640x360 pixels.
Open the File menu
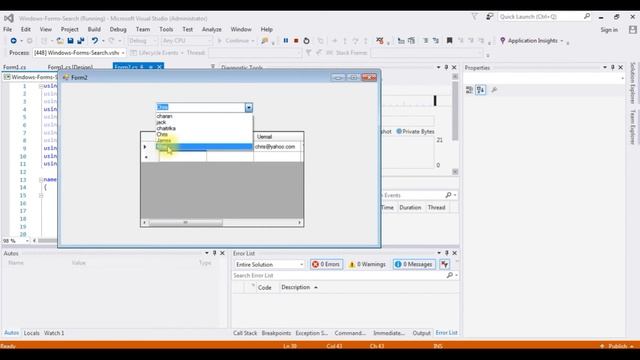click(x=7, y=29)
